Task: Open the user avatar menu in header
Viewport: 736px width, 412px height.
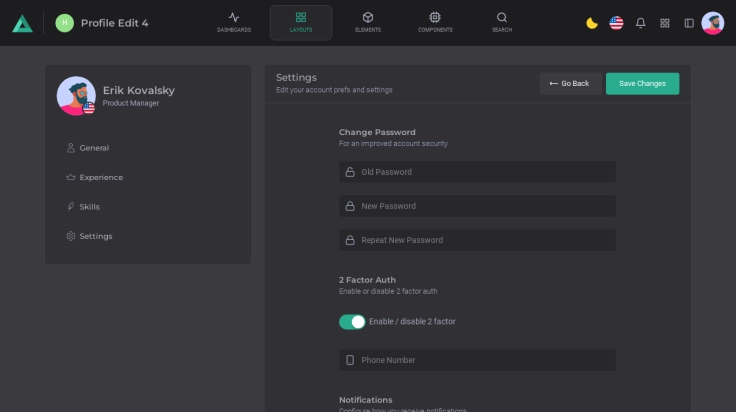Action: [x=713, y=23]
